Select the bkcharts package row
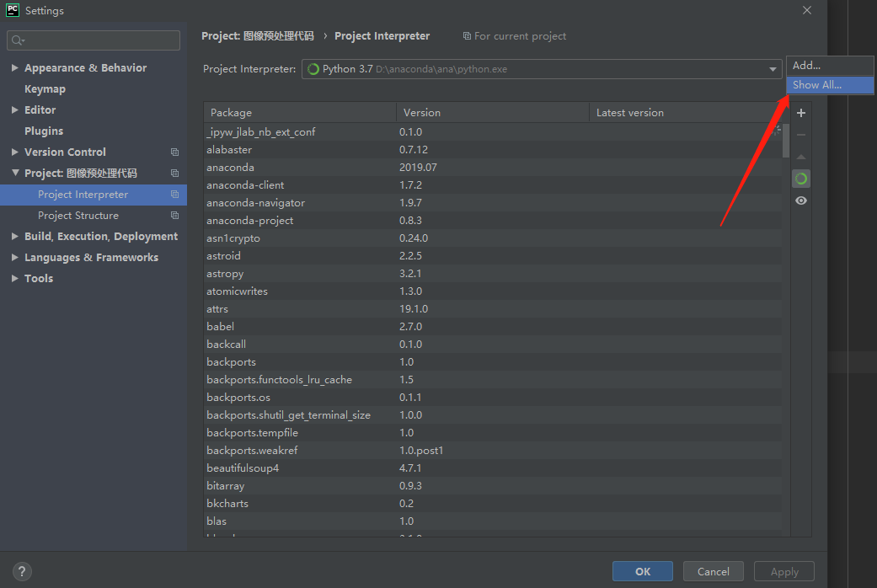This screenshot has height=588, width=877. click(493, 504)
